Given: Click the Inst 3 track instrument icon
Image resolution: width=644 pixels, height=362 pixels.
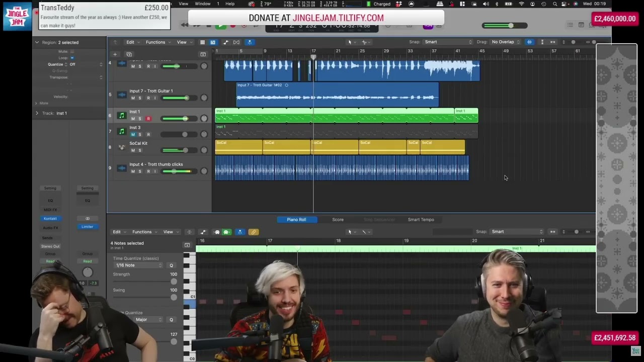Looking at the screenshot, I should [121, 131].
